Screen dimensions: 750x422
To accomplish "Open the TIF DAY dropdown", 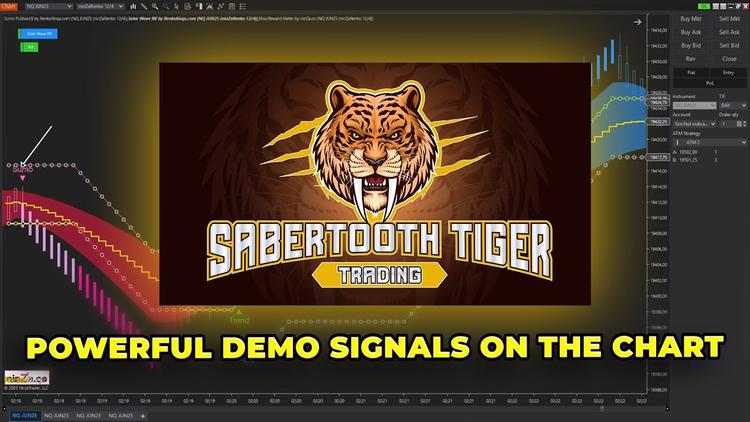I will click(733, 105).
